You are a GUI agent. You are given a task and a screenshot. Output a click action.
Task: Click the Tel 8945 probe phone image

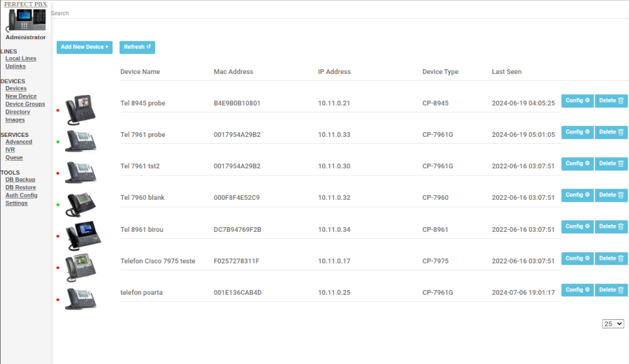pos(80,109)
